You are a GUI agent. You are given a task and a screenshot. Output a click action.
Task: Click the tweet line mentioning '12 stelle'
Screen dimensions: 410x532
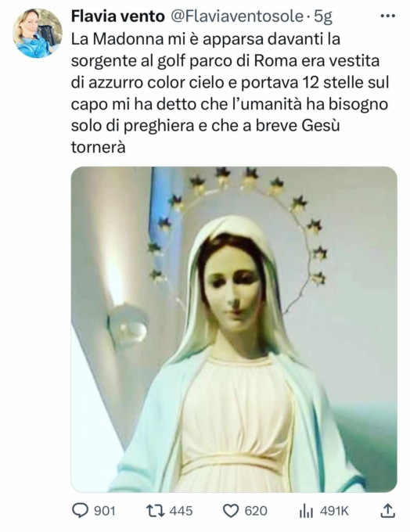click(x=230, y=83)
